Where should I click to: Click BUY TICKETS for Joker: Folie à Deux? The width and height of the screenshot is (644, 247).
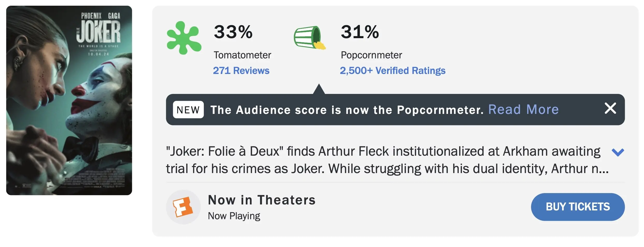click(x=578, y=207)
